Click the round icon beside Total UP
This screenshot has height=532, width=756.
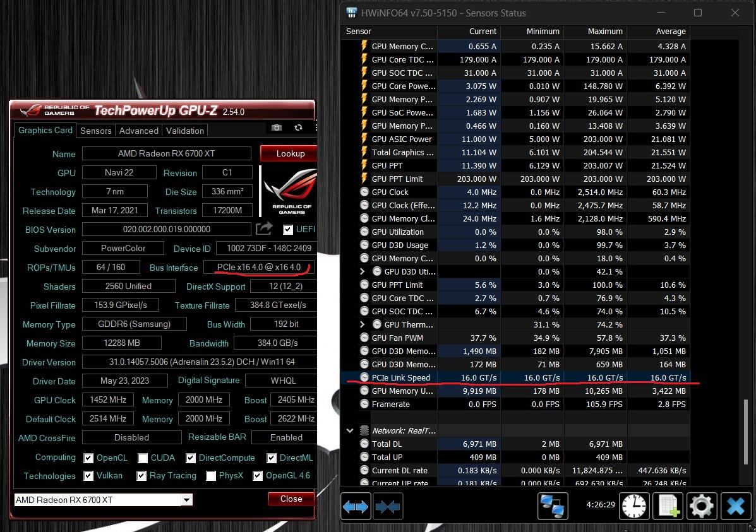click(364, 457)
